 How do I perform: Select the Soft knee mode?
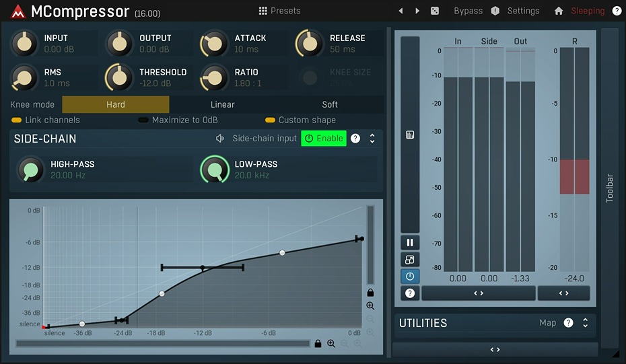click(x=329, y=104)
